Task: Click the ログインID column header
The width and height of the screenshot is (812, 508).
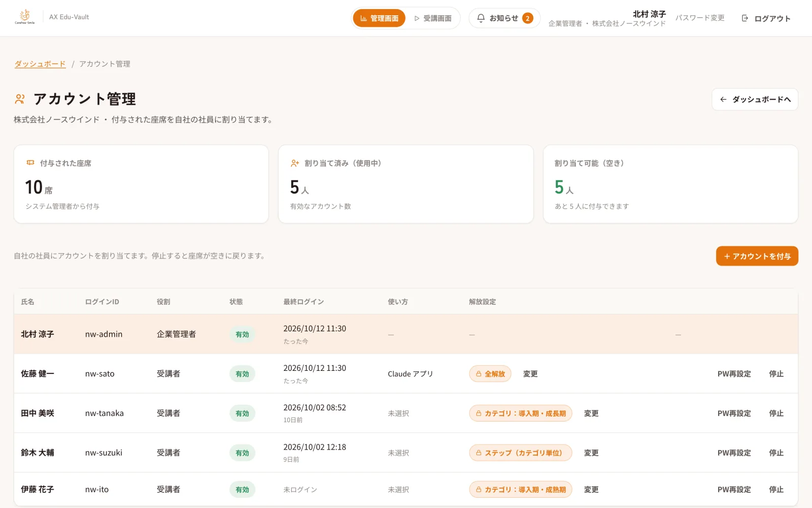Action: pyautogui.click(x=102, y=302)
